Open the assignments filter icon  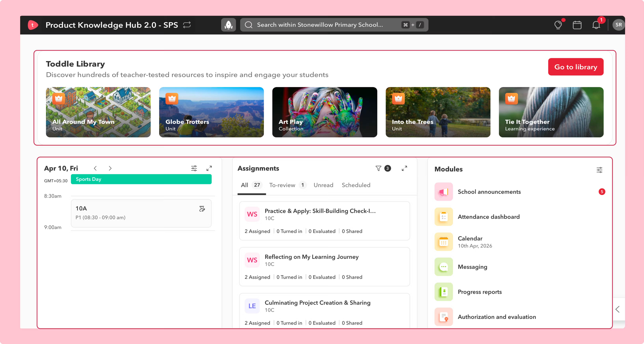tap(378, 168)
